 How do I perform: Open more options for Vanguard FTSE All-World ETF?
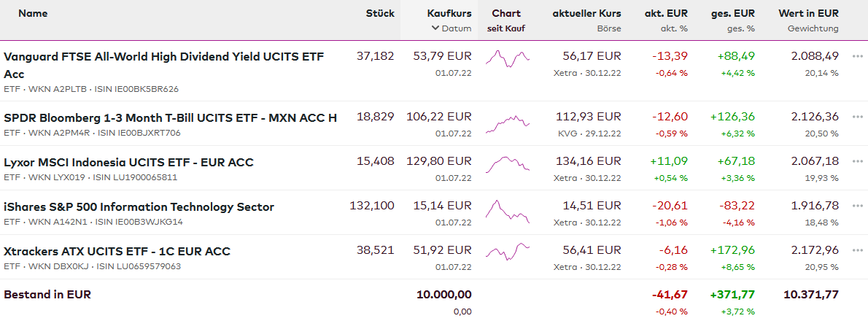click(857, 56)
